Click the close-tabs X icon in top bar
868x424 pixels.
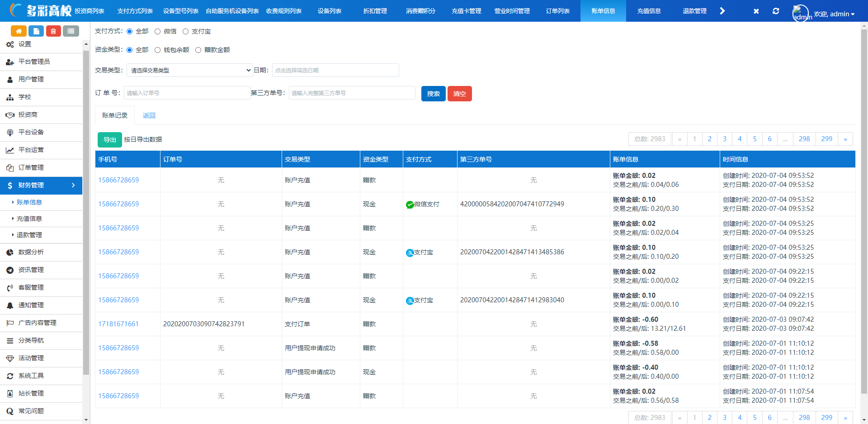pos(756,11)
